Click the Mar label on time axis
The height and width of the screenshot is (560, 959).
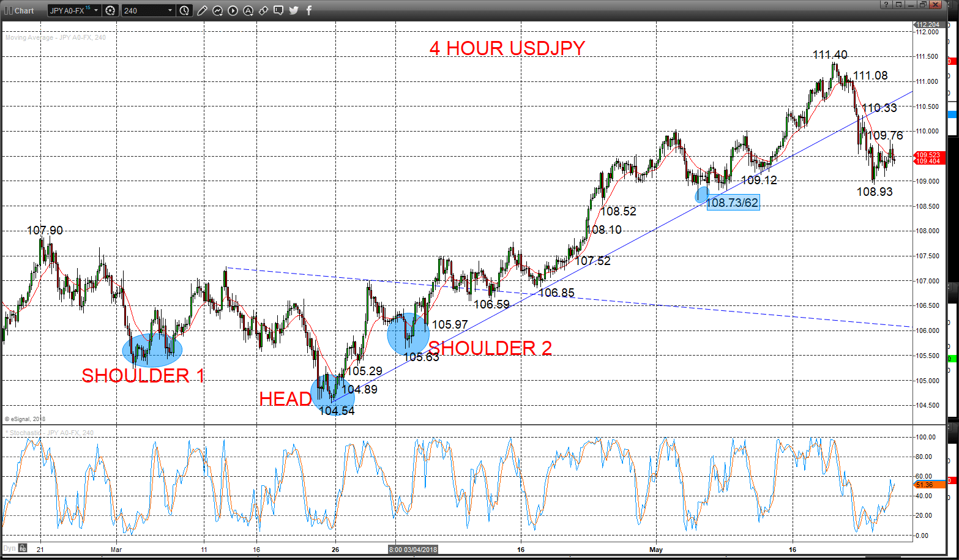point(117,549)
